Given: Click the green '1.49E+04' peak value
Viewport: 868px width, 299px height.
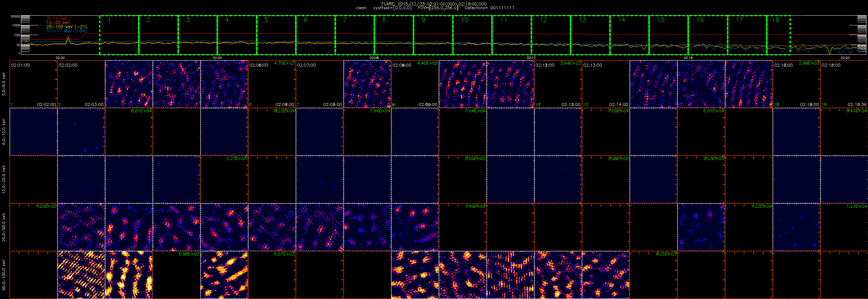Looking at the screenshot, I should 475,206.
